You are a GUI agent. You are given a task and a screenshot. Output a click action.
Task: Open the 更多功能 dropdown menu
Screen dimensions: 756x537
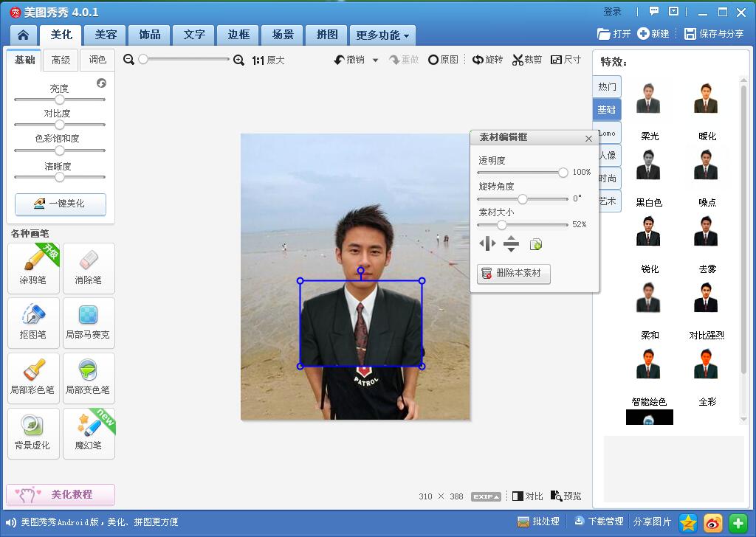coord(382,35)
